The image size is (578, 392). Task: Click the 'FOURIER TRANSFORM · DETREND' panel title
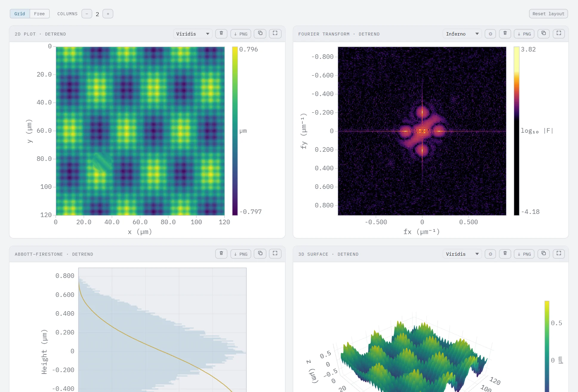[339, 34]
